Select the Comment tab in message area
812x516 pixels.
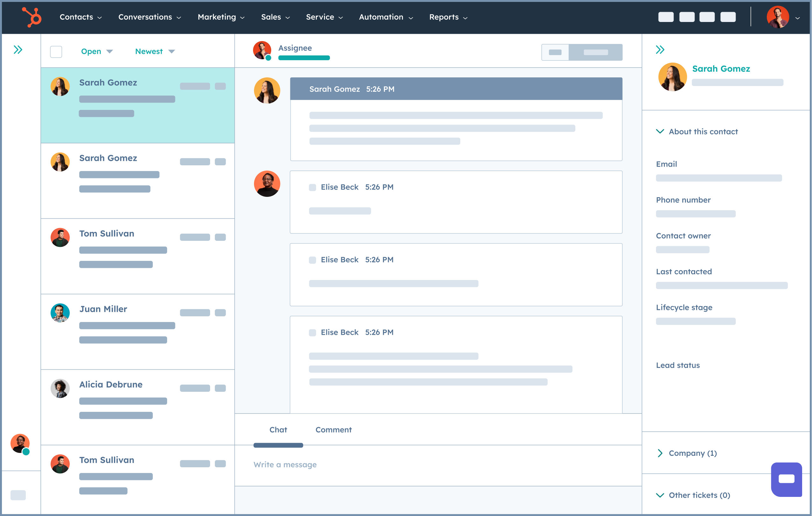(334, 429)
